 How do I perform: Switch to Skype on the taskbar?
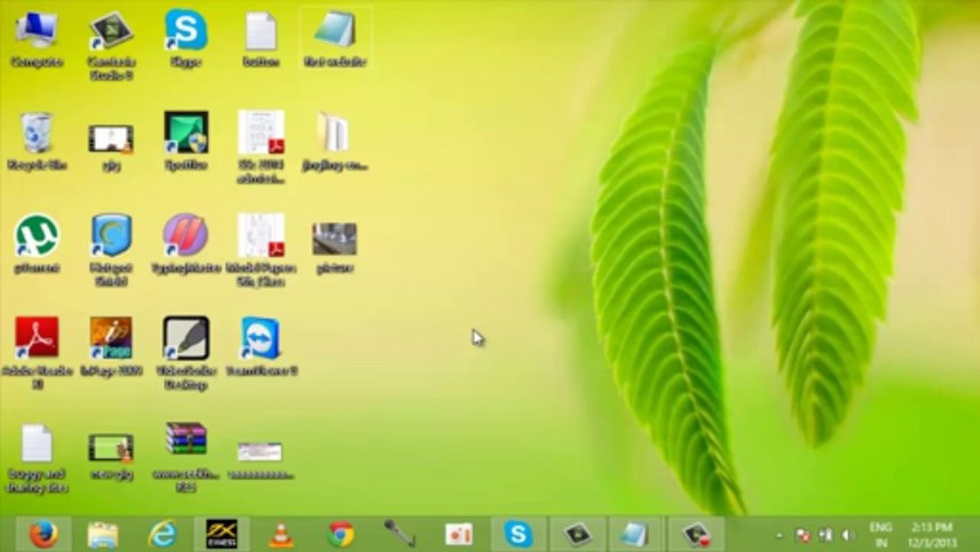click(x=519, y=534)
